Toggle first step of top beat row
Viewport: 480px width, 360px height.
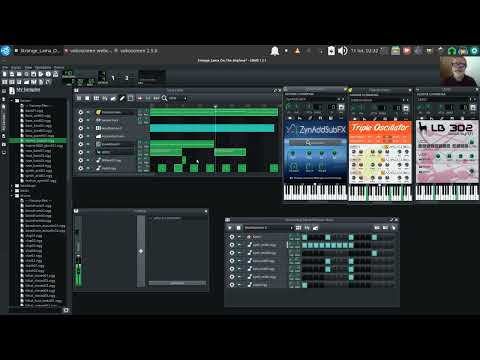pyautogui.click(x=304, y=237)
